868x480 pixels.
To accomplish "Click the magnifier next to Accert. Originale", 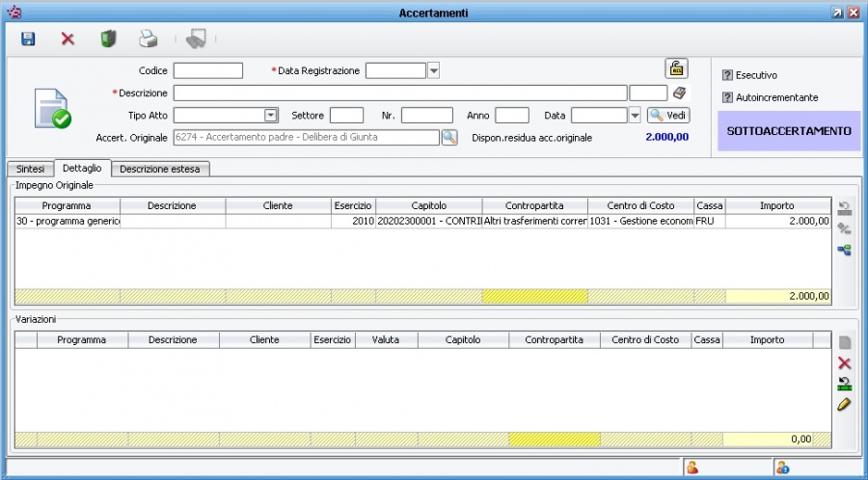I will point(449,137).
